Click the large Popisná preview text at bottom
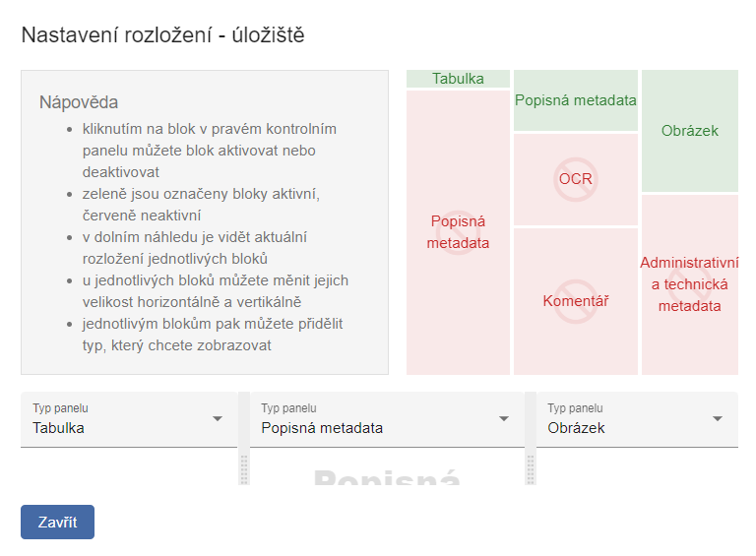The width and height of the screenshot is (756, 556). (x=387, y=476)
